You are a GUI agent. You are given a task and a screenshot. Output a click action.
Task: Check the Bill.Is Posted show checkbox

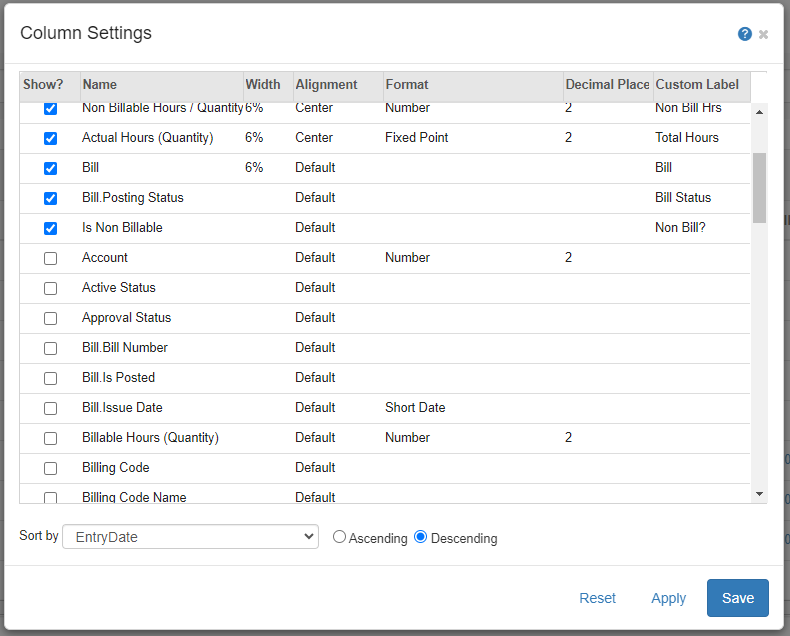coord(50,378)
